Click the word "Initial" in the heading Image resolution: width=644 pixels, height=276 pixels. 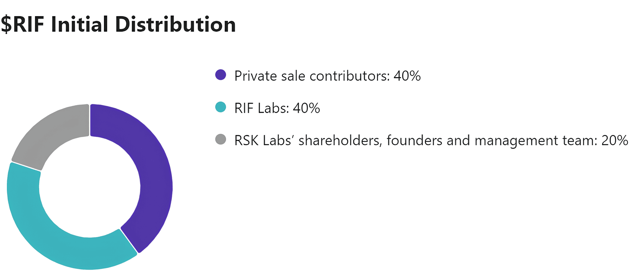[80, 24]
